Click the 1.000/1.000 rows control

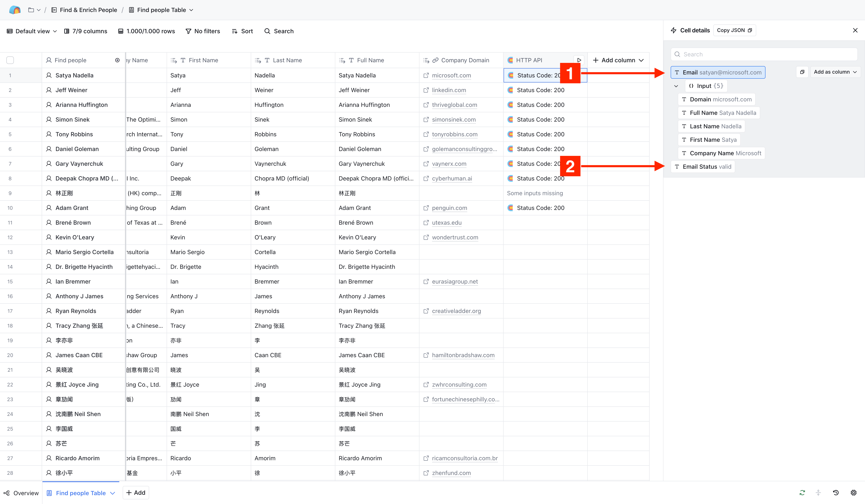coord(147,31)
